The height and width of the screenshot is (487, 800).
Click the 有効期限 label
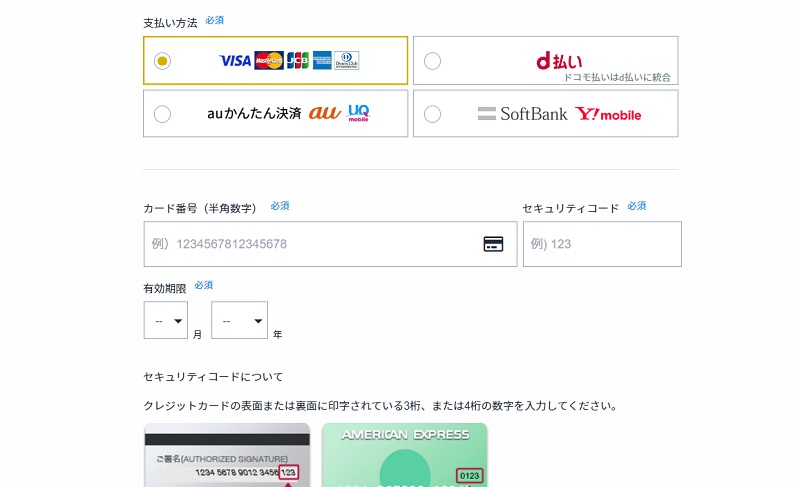(x=165, y=289)
